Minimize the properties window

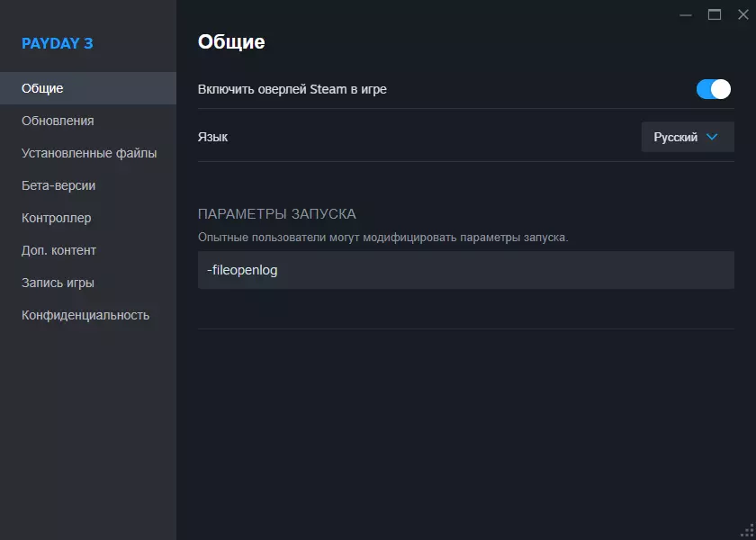click(686, 14)
